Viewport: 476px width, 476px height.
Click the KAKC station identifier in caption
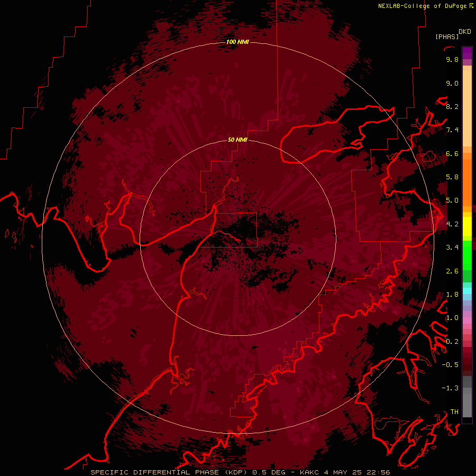pyautogui.click(x=309, y=472)
